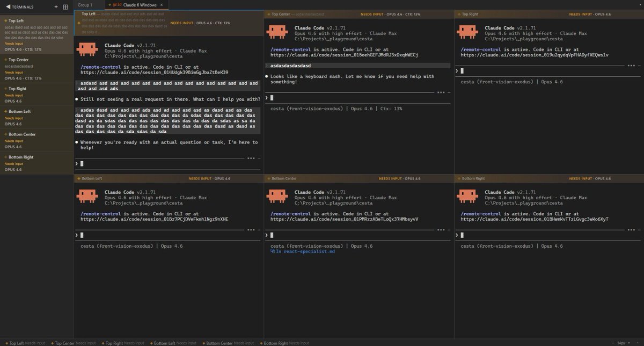Click Top Left entry in bottom status bar

(25, 343)
